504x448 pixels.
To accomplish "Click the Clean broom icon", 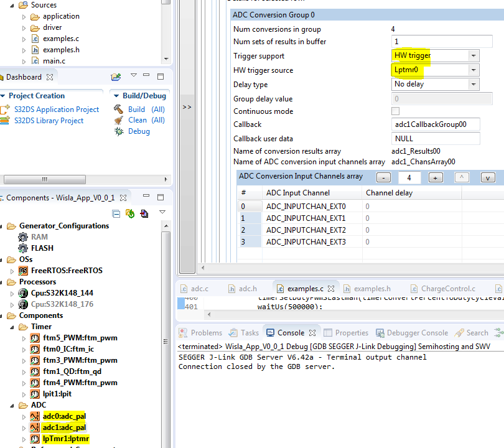I will 118,120.
